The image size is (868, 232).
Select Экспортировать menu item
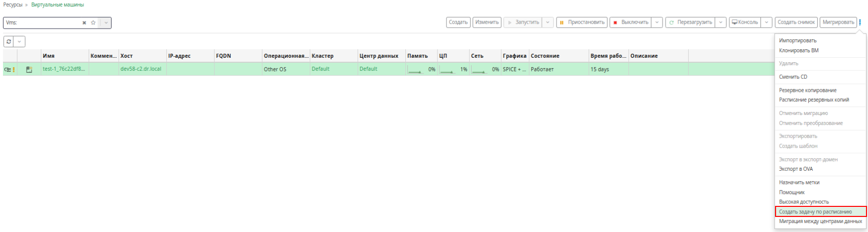coord(798,136)
